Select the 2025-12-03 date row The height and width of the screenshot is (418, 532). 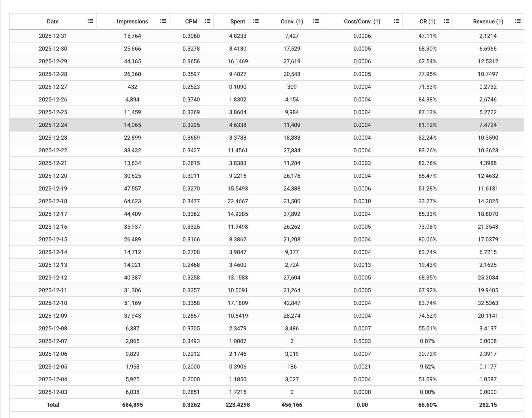click(267, 392)
